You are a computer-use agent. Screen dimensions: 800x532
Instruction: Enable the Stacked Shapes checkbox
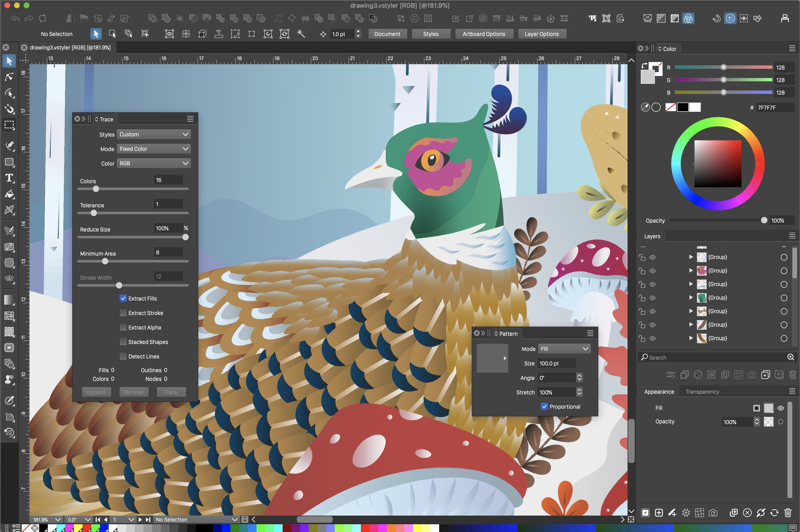[123, 342]
